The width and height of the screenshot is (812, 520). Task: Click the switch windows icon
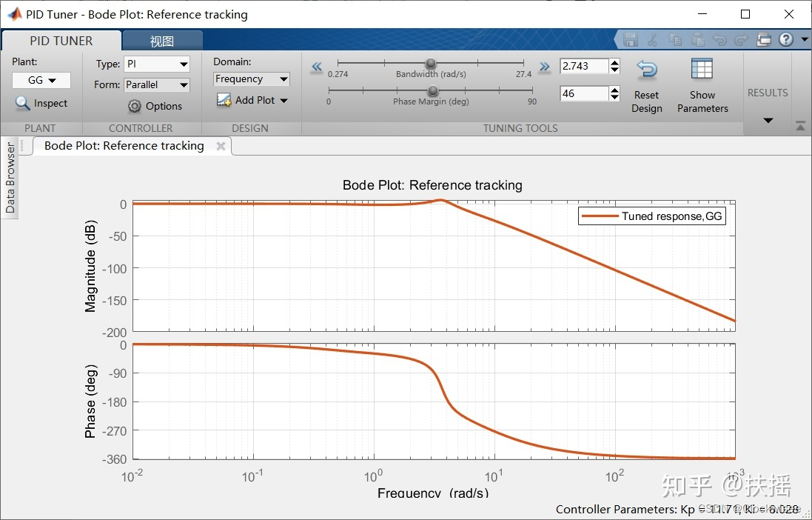pos(764,39)
